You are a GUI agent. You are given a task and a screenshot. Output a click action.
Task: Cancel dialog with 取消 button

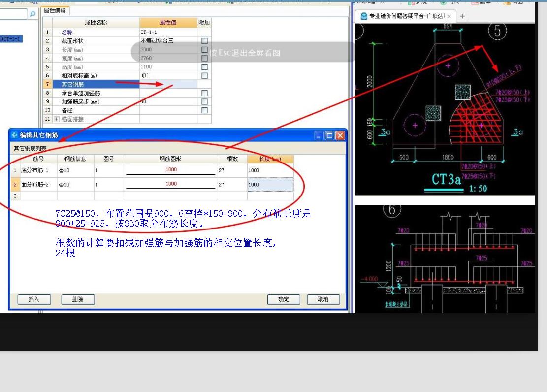[x=323, y=299]
